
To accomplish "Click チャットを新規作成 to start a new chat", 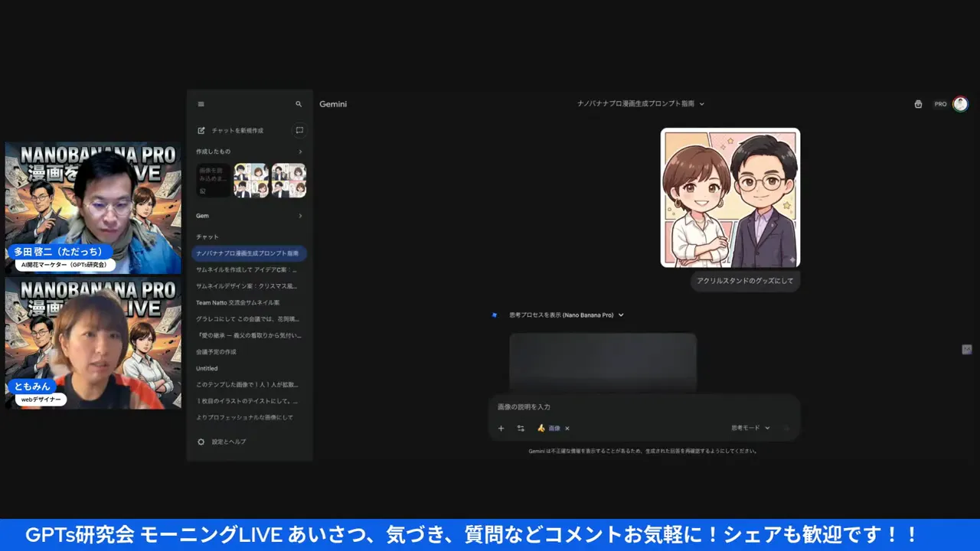I will (x=237, y=131).
